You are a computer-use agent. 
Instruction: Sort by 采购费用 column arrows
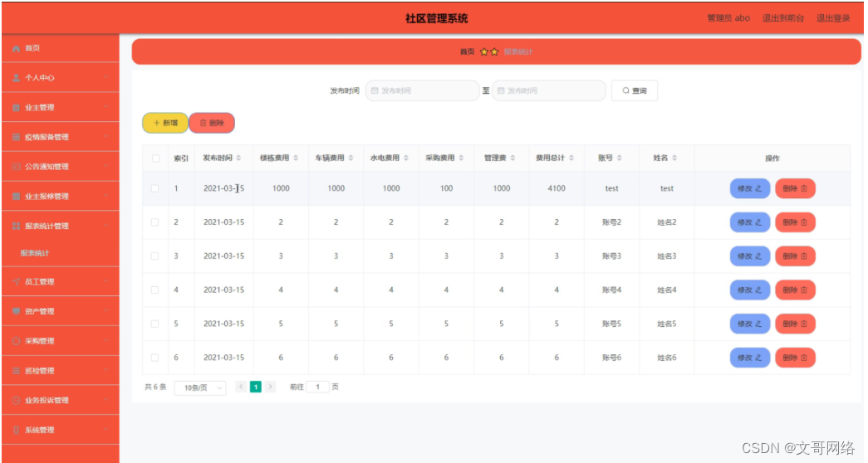[x=461, y=158]
